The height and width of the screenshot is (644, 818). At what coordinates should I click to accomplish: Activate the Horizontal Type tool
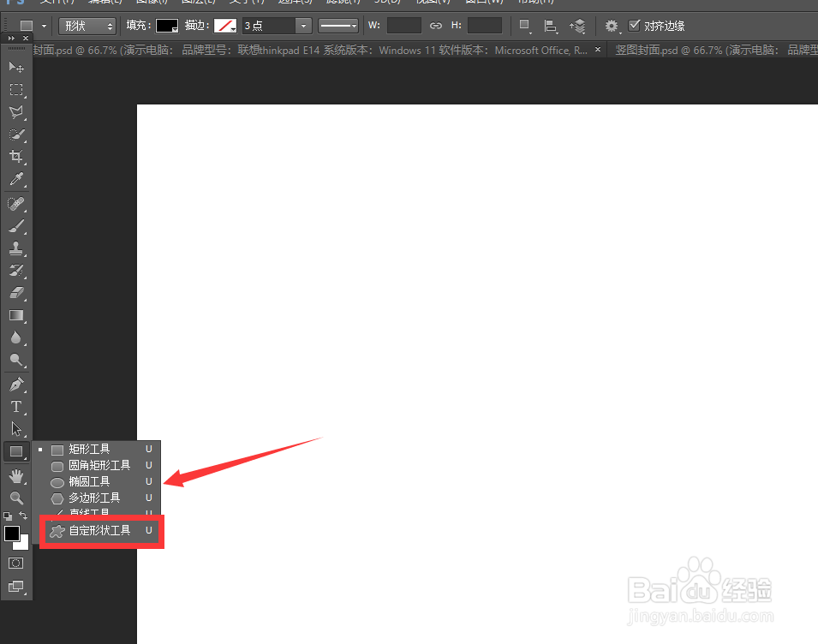[16, 407]
